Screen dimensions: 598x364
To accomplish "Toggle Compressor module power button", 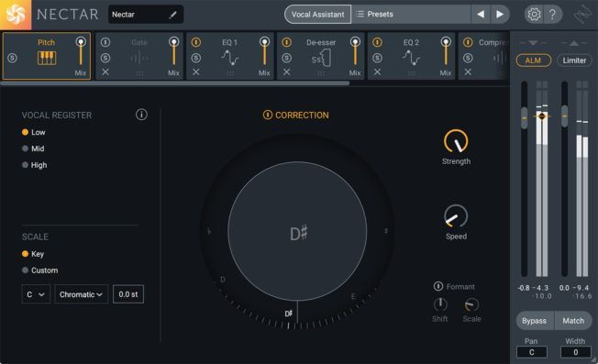I will click(x=468, y=42).
